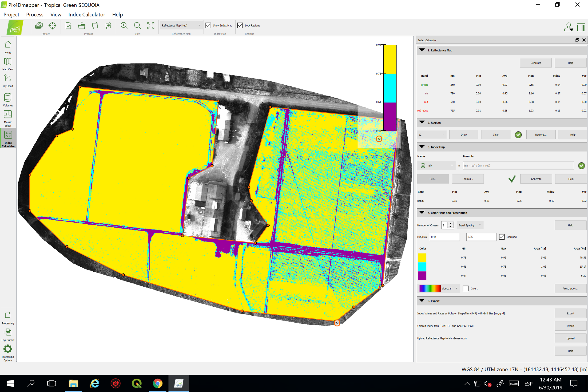Click the cyan class color swatch
Image resolution: width=588 pixels, height=392 pixels.
[422, 266]
